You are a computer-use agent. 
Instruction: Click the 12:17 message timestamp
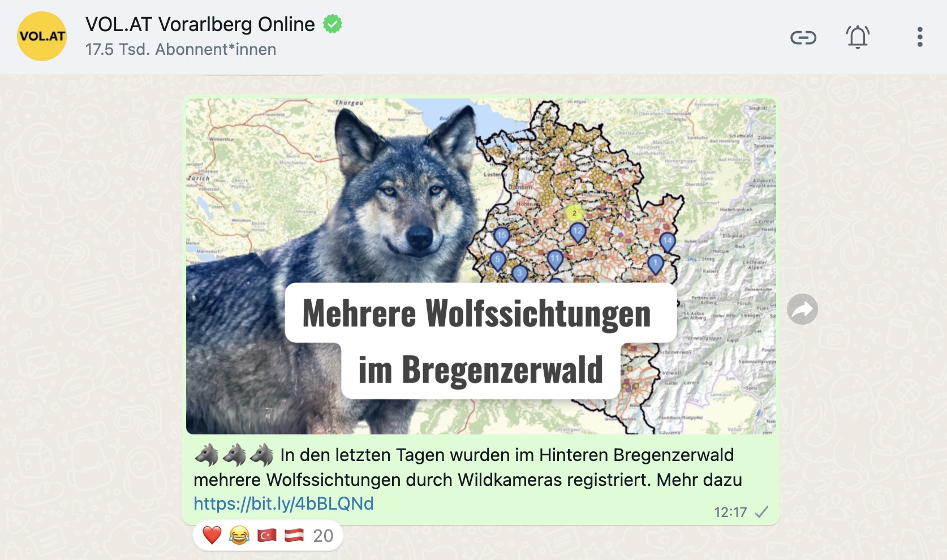click(730, 512)
